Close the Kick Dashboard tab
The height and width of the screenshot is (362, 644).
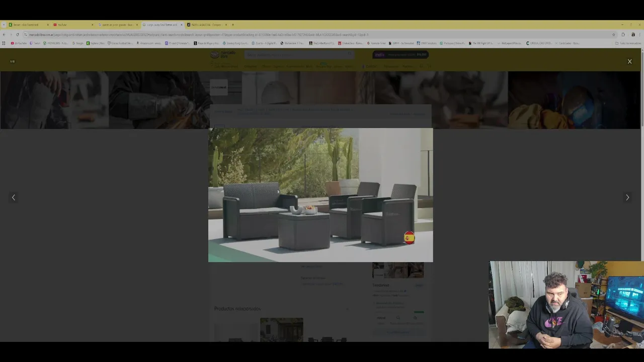[48, 25]
